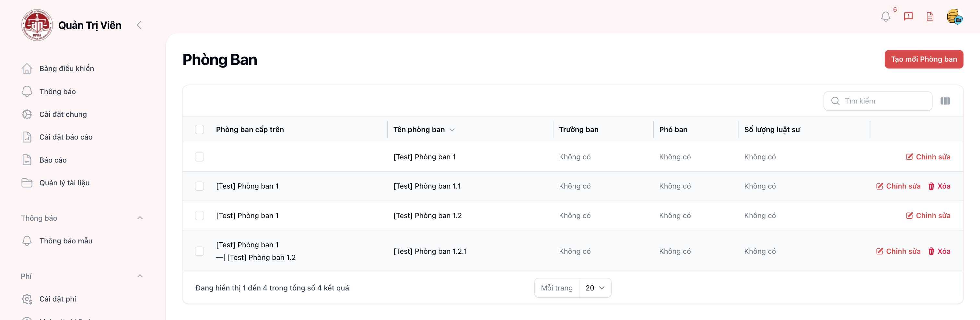The image size is (980, 320).
Task: Collapse sidebar with the left chevron
Action: pyautogui.click(x=139, y=25)
